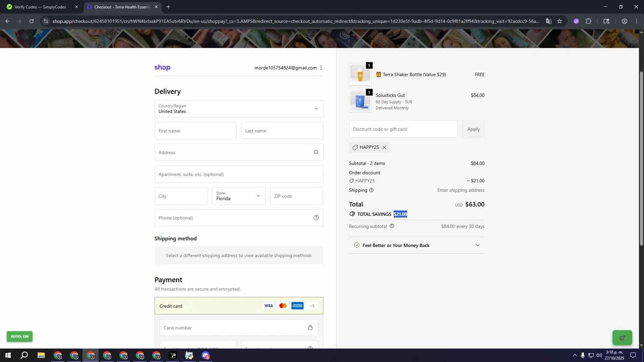Click the ZIP code field

click(x=296, y=196)
